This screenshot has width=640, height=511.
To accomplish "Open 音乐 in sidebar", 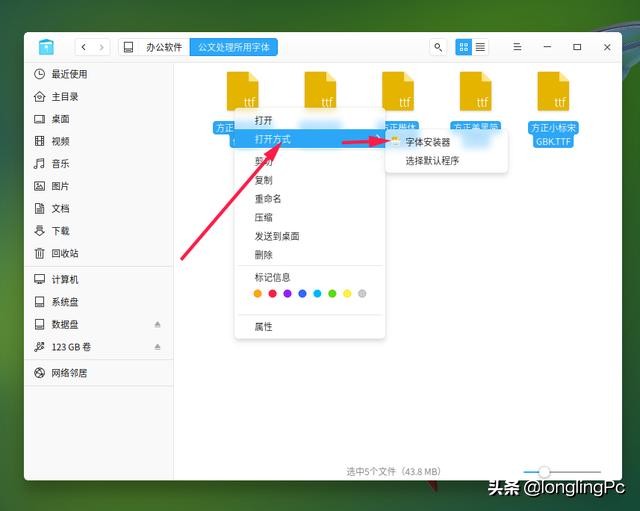I will [99, 164].
